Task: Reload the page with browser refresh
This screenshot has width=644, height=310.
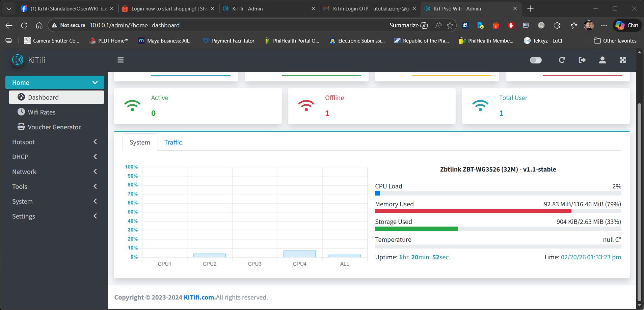Action: [x=24, y=25]
